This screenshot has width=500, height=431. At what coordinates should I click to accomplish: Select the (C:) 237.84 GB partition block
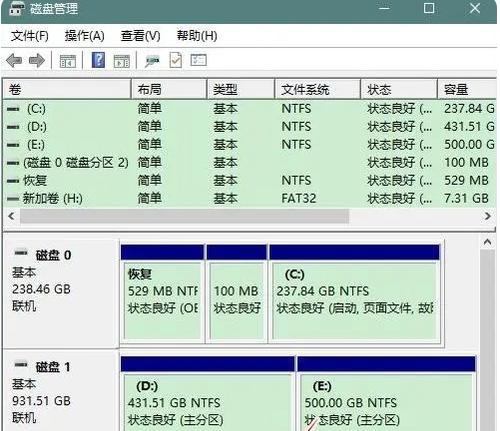[x=355, y=293]
